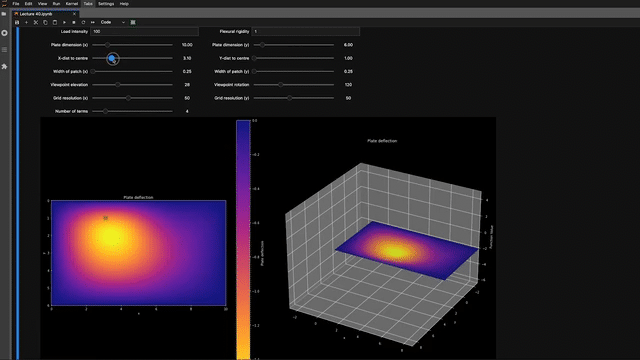640x360 pixels.
Task: Click the Viewpoint rotation slider handle
Action: coord(280,85)
